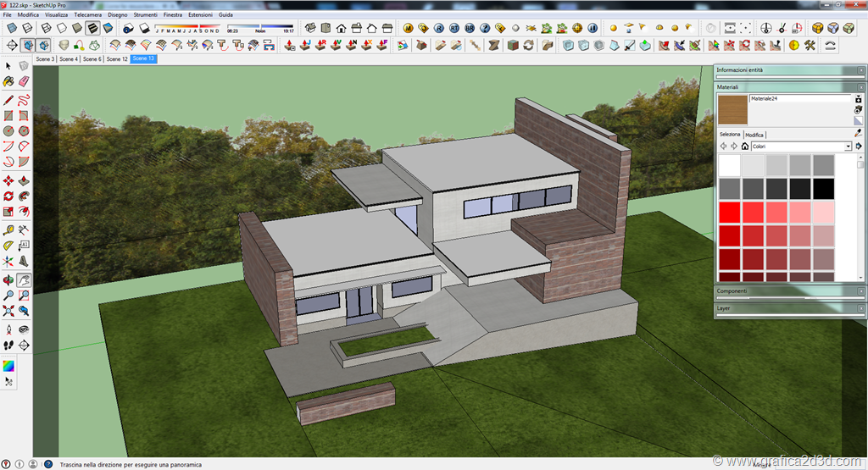Select the Zoom magnifier tool
868x470 pixels.
pos(8,296)
